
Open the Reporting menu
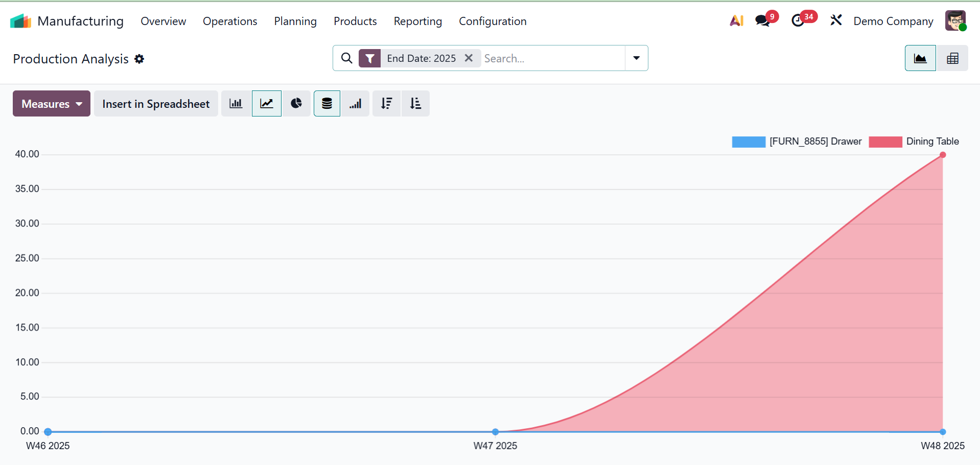[417, 21]
